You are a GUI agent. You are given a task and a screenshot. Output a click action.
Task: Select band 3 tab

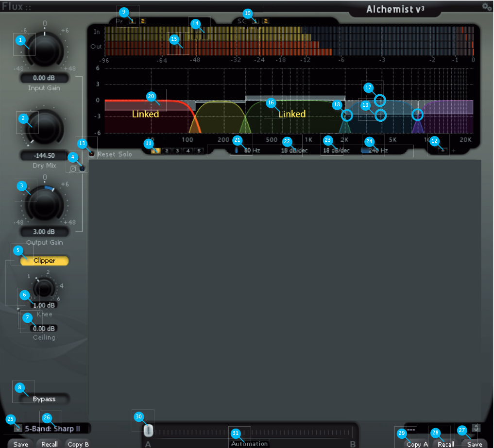tap(177, 151)
